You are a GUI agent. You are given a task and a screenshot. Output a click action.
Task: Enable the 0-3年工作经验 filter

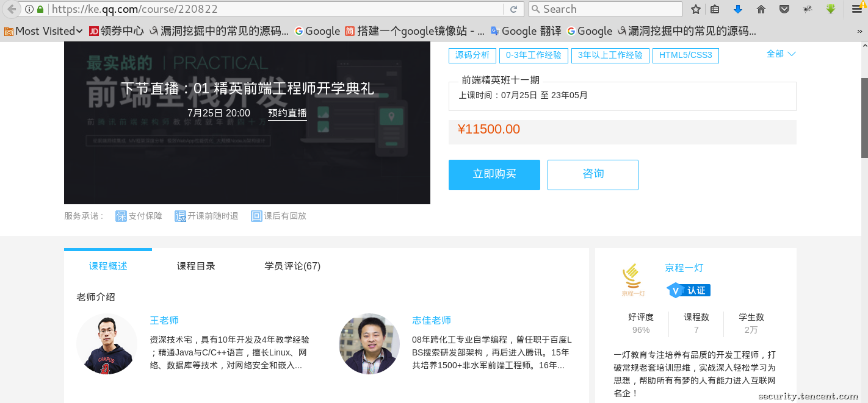(x=534, y=55)
